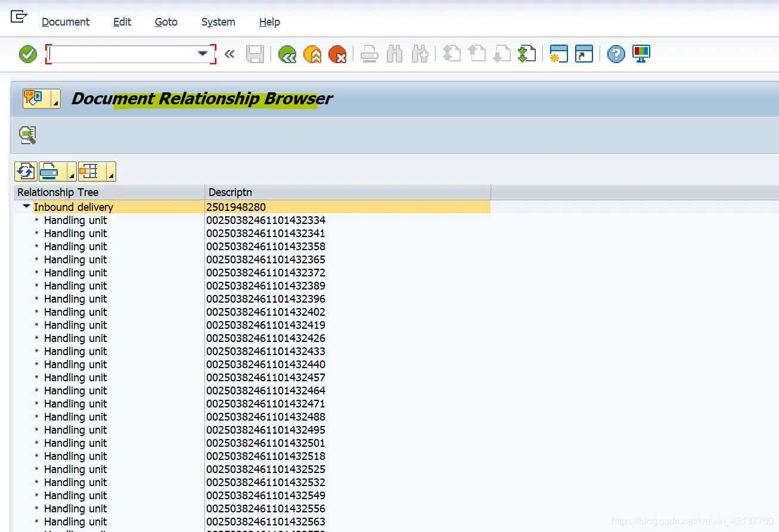Click the Print icon in the standard toolbar

pyautogui.click(x=370, y=54)
